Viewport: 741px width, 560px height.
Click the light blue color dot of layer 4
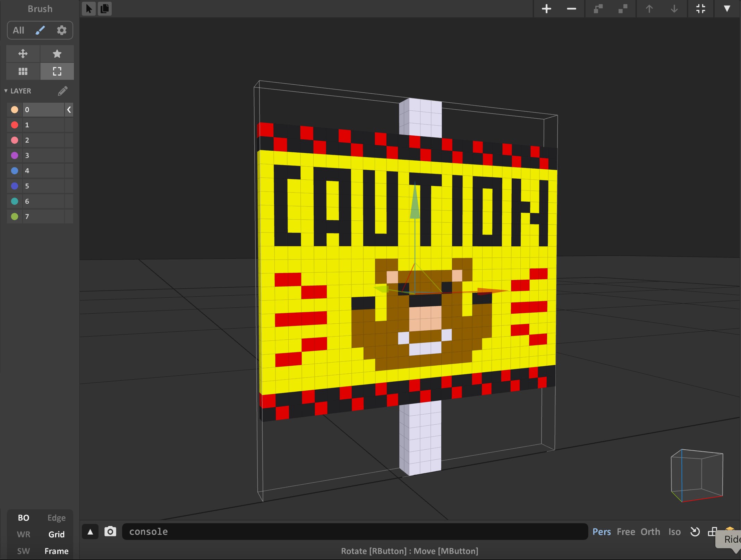[15, 171]
